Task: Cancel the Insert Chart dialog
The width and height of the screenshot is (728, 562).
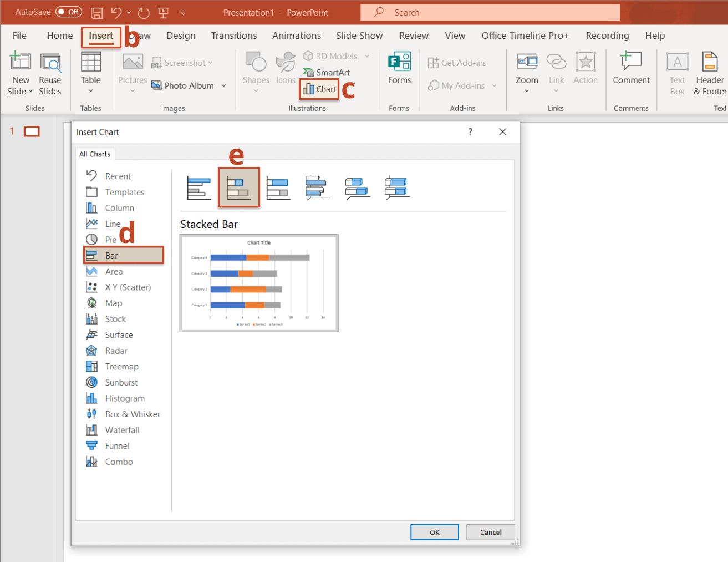Action: 490,532
